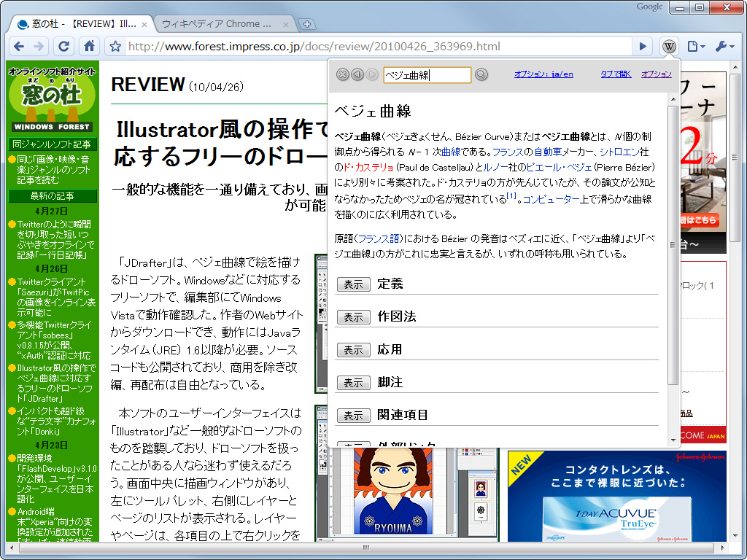Click the magnifier search icon in the popup
This screenshot has height=560, width=747.
click(481, 74)
